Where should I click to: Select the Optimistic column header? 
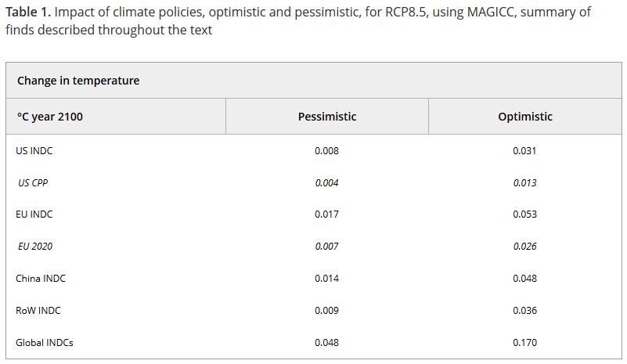tap(525, 117)
